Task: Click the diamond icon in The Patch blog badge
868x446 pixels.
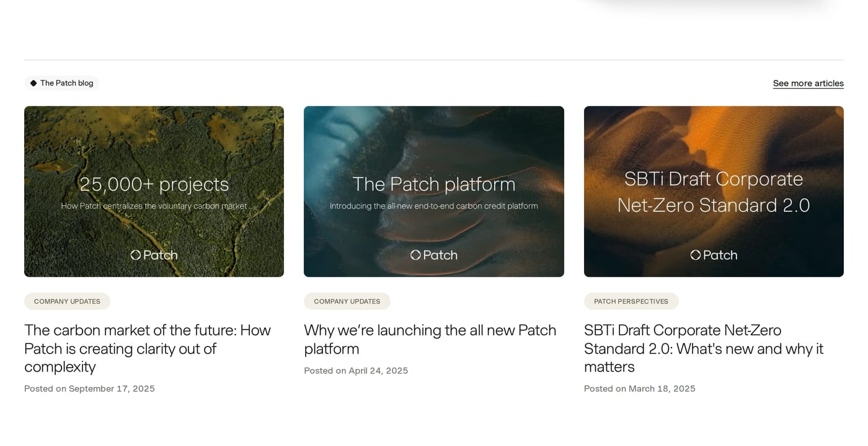Action: click(33, 83)
